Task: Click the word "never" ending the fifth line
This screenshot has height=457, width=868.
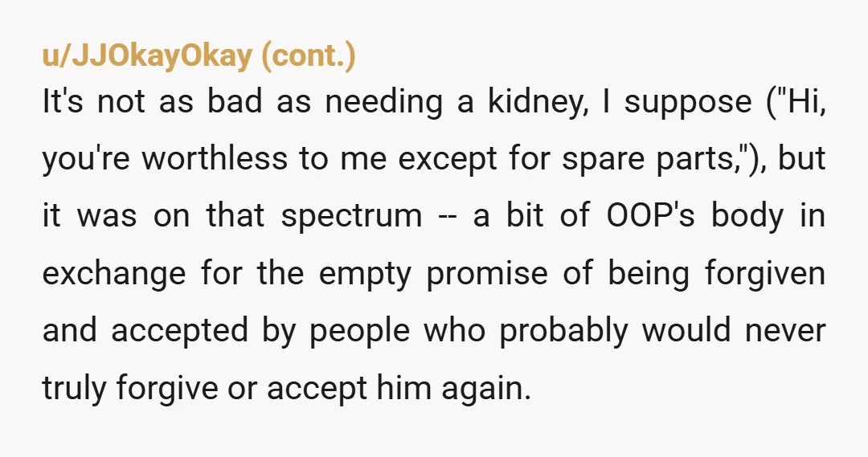Action: pos(785,332)
